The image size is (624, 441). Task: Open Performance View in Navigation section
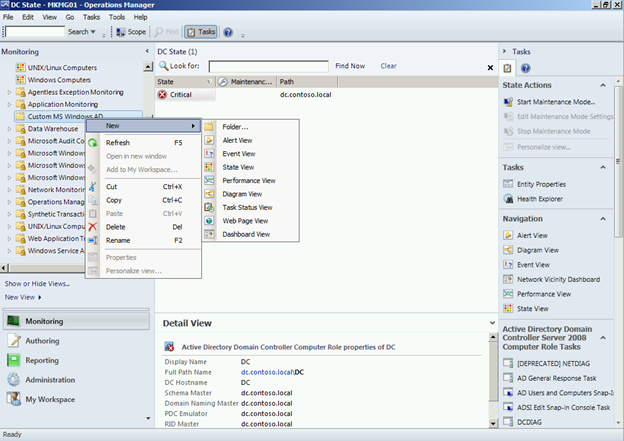click(544, 294)
